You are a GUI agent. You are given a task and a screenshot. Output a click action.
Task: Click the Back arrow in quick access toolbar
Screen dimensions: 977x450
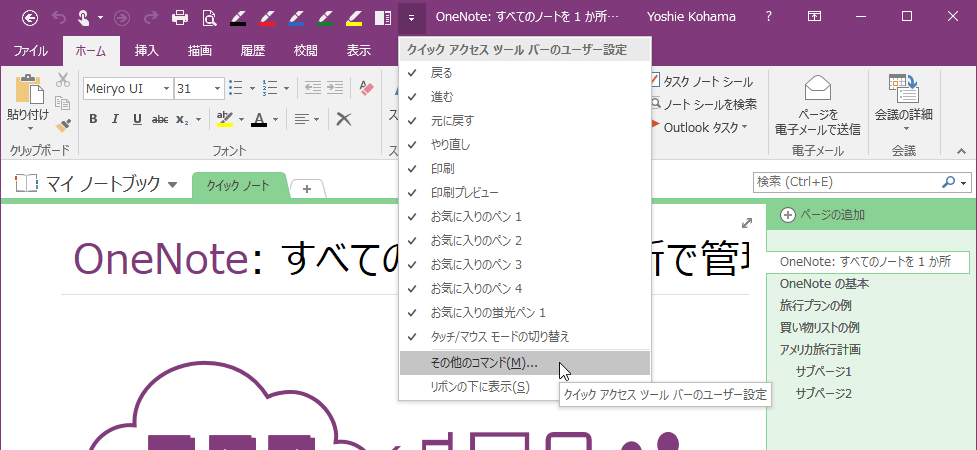pyautogui.click(x=29, y=17)
